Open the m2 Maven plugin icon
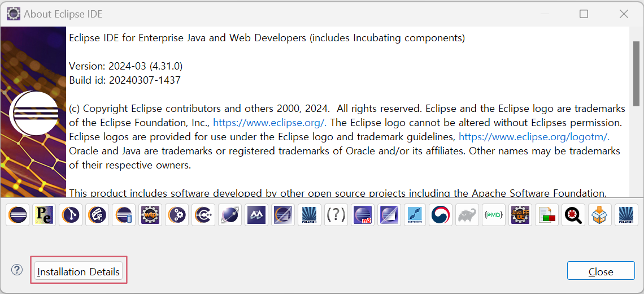This screenshot has height=294, width=644. coord(362,215)
